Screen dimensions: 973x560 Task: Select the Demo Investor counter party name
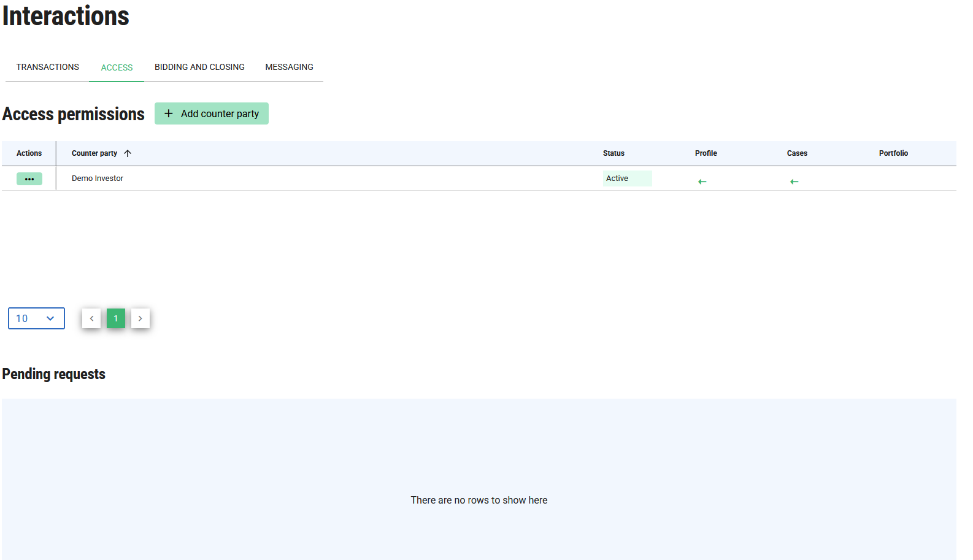98,178
